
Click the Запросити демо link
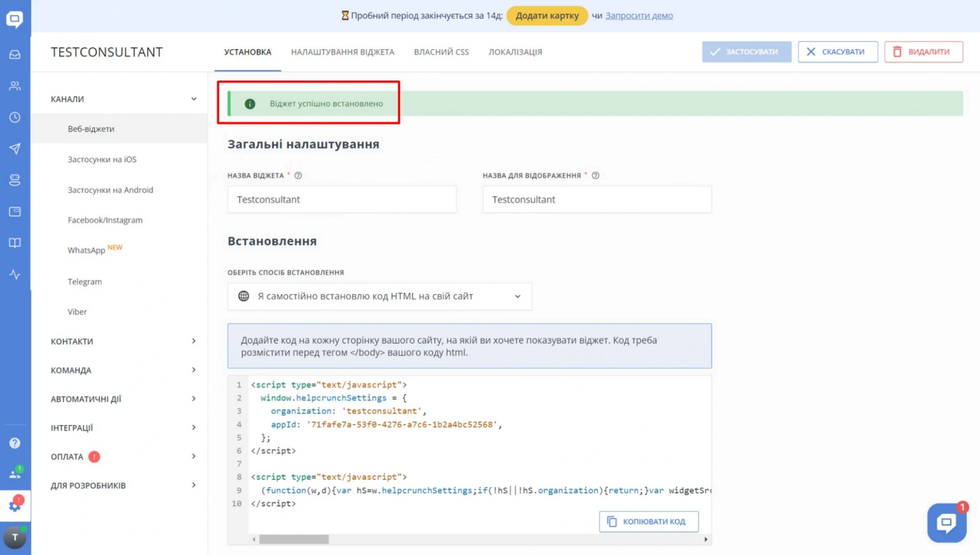tap(639, 15)
